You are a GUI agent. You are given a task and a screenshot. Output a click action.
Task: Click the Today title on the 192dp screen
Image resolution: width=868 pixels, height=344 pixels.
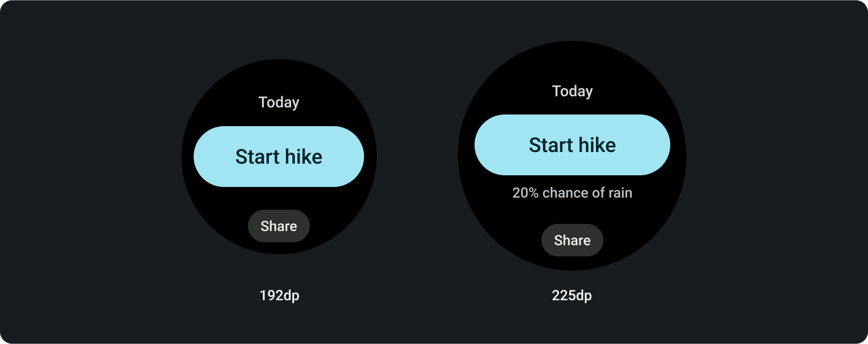(x=279, y=102)
